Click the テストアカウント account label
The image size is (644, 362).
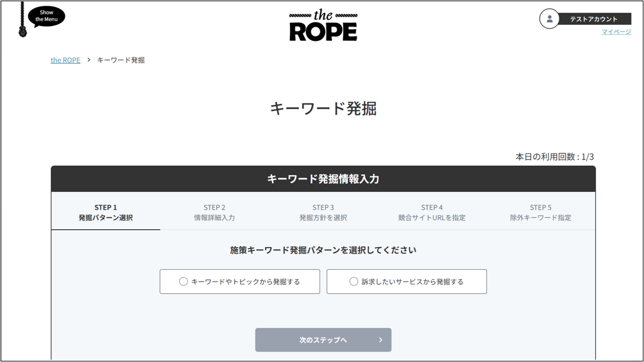(x=593, y=19)
